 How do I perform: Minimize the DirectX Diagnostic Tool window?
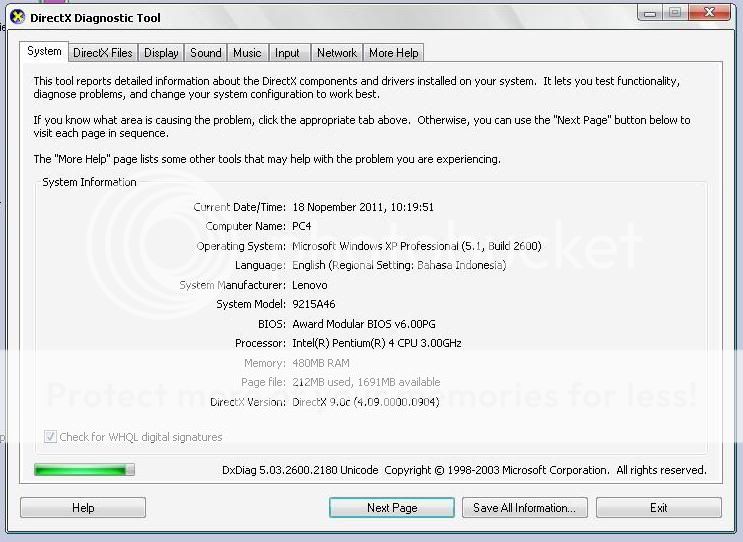point(650,13)
